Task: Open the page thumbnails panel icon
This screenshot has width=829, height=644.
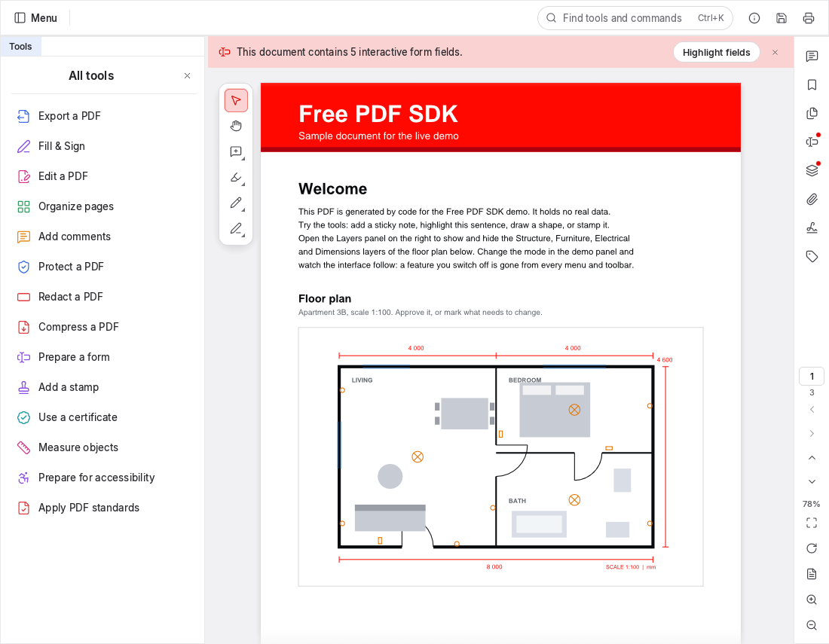Action: [812, 113]
